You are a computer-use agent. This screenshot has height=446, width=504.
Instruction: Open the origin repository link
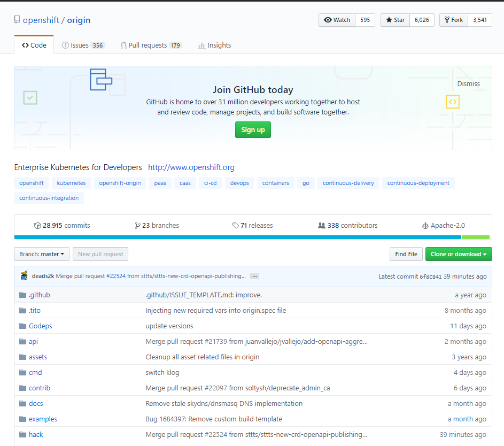79,20
